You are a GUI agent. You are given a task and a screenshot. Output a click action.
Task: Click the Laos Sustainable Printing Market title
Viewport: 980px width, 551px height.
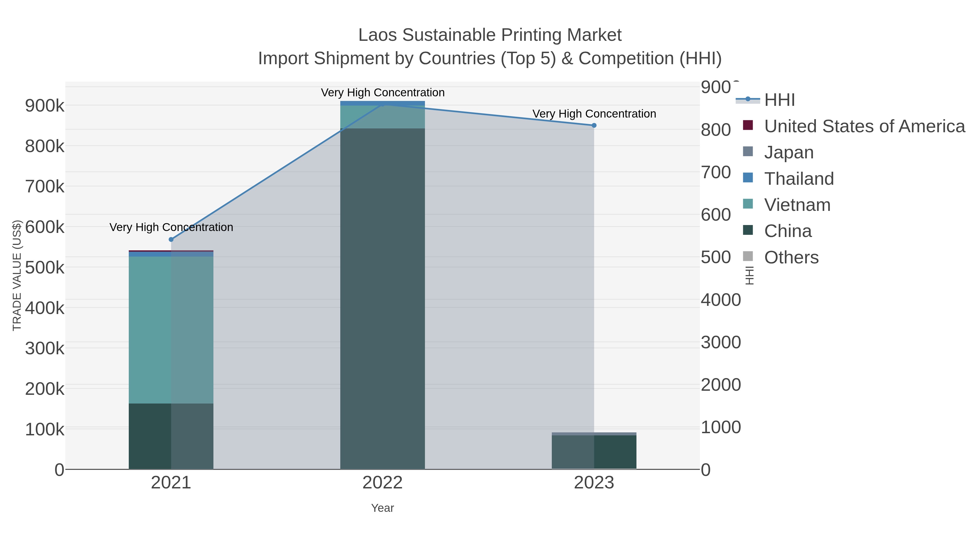490,35
